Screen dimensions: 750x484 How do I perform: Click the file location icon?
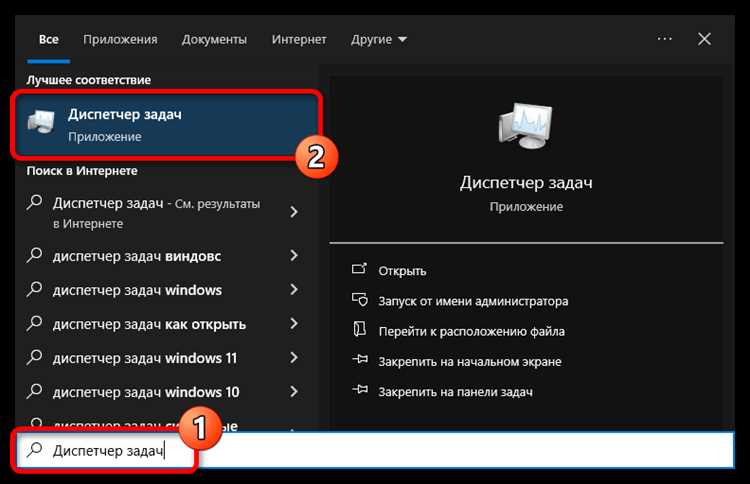[x=360, y=330]
